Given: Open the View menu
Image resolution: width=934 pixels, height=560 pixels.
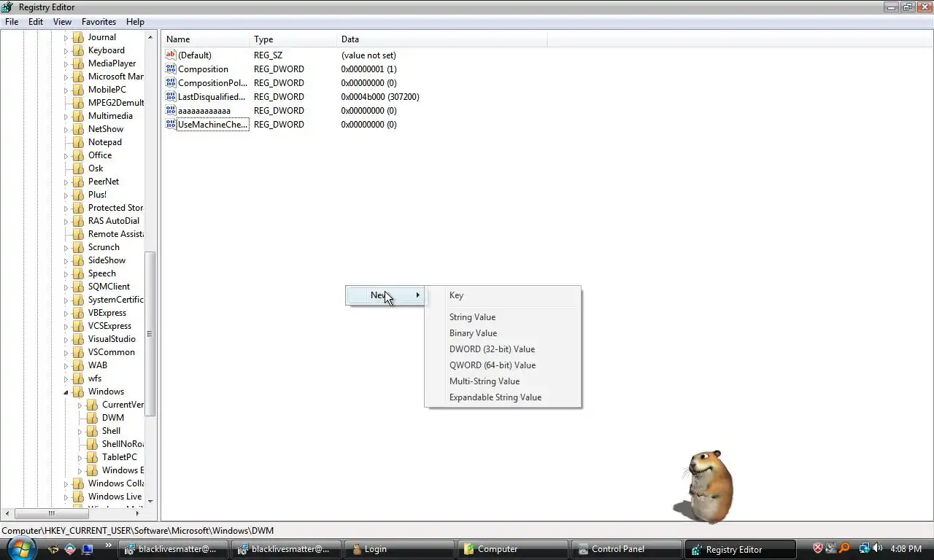Looking at the screenshot, I should 62,22.
